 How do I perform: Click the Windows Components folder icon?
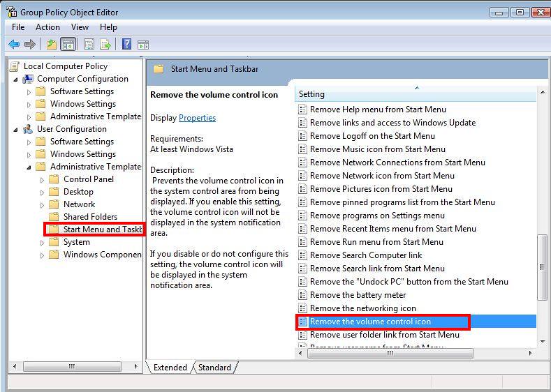(54, 255)
